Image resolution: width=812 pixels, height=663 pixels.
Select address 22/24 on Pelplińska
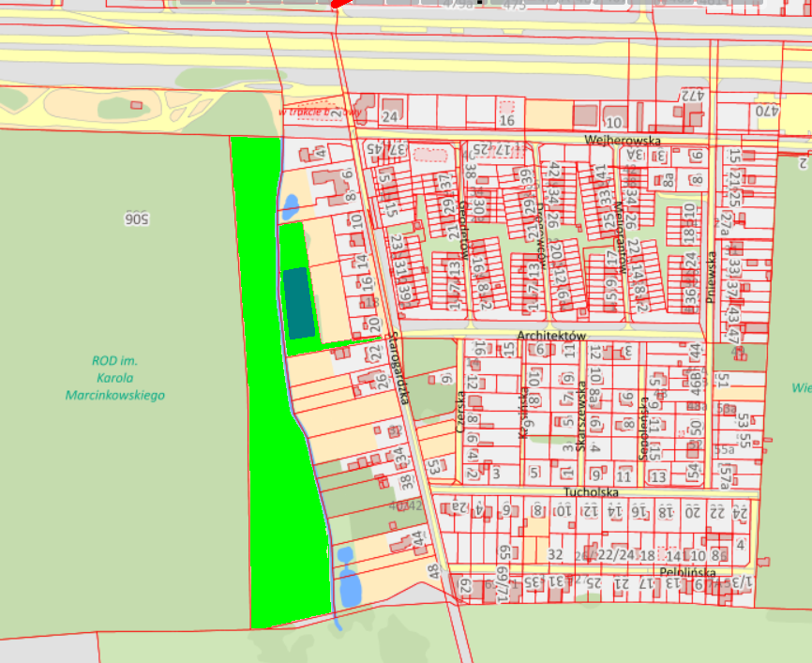click(616, 555)
